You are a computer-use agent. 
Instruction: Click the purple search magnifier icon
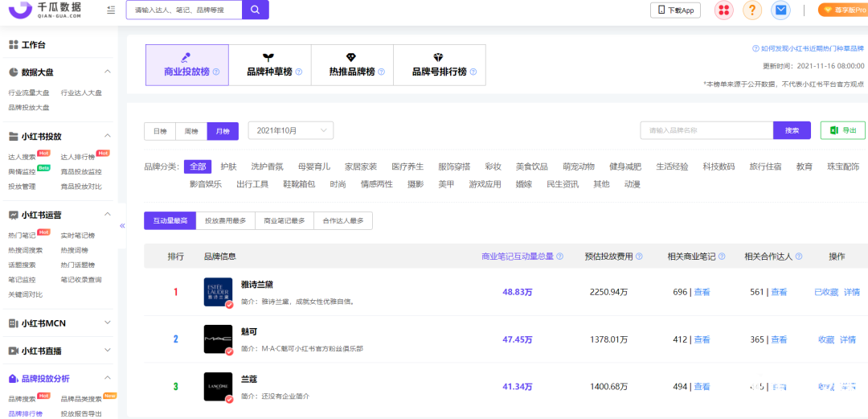click(x=255, y=10)
